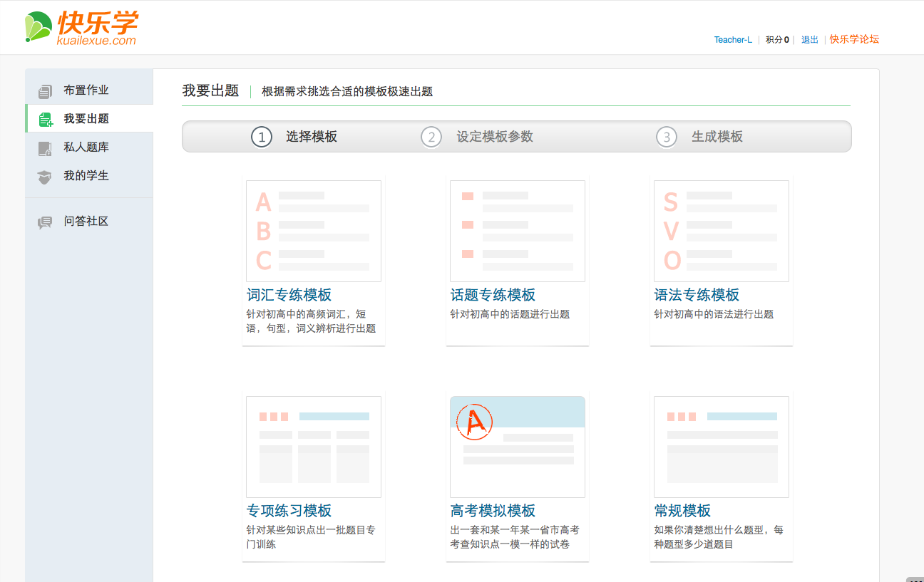Click the 我的学生 graduation cap icon
The width and height of the screenshot is (924, 582).
[45, 177]
